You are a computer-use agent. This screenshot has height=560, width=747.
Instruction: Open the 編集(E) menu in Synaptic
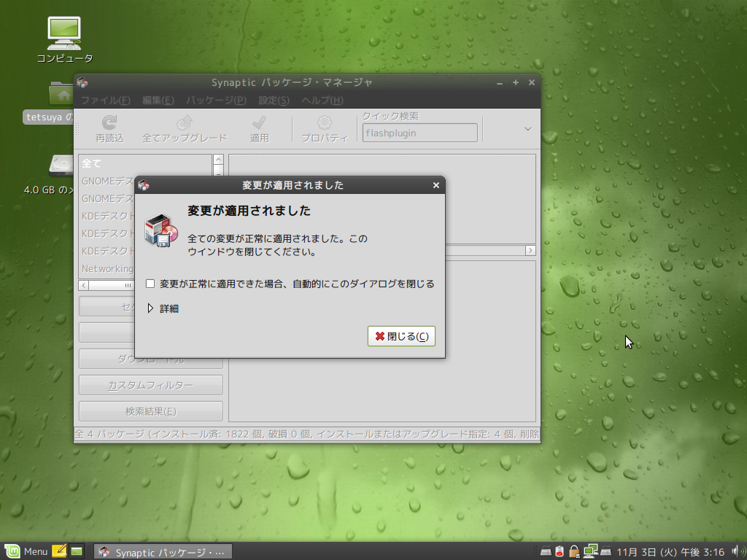tap(158, 100)
